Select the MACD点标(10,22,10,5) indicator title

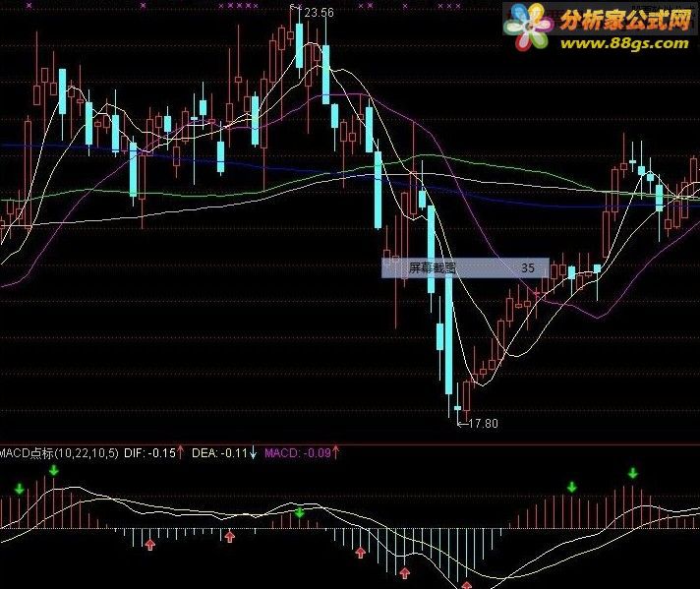point(59,452)
